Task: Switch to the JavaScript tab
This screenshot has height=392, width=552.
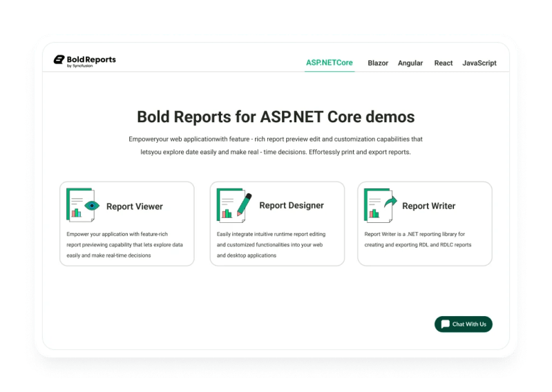Action: (479, 63)
